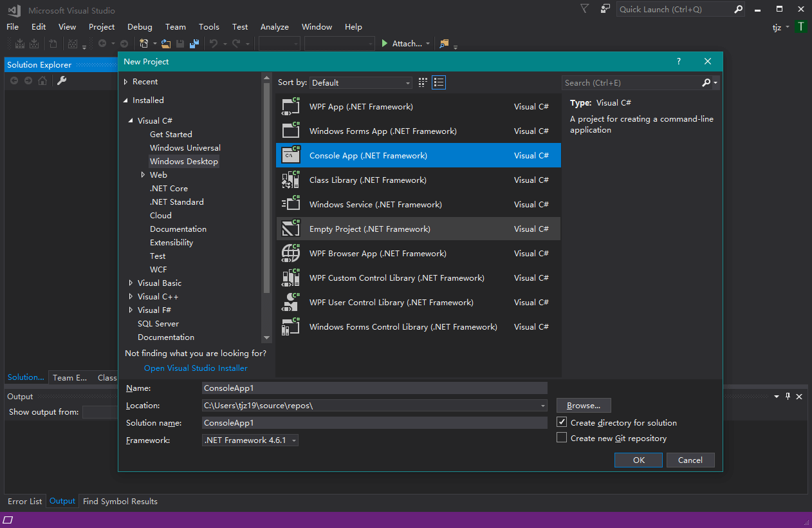Viewport: 812px width, 528px height.
Task: Click the Open File folder toolbar icon
Action: click(x=166, y=44)
